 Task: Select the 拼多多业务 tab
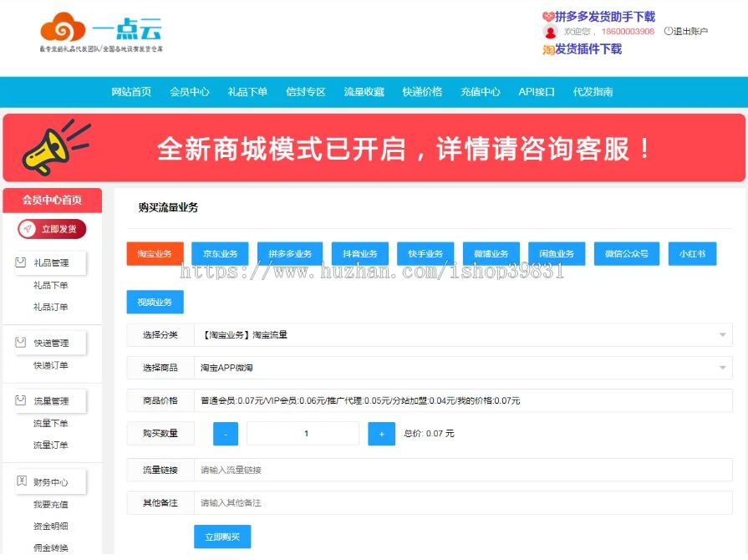point(290,254)
